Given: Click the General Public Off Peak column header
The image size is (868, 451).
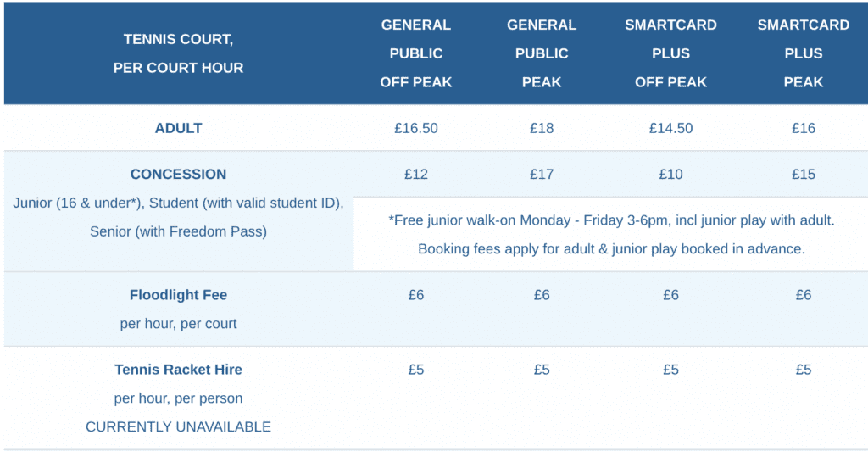Looking at the screenshot, I should pos(415,53).
